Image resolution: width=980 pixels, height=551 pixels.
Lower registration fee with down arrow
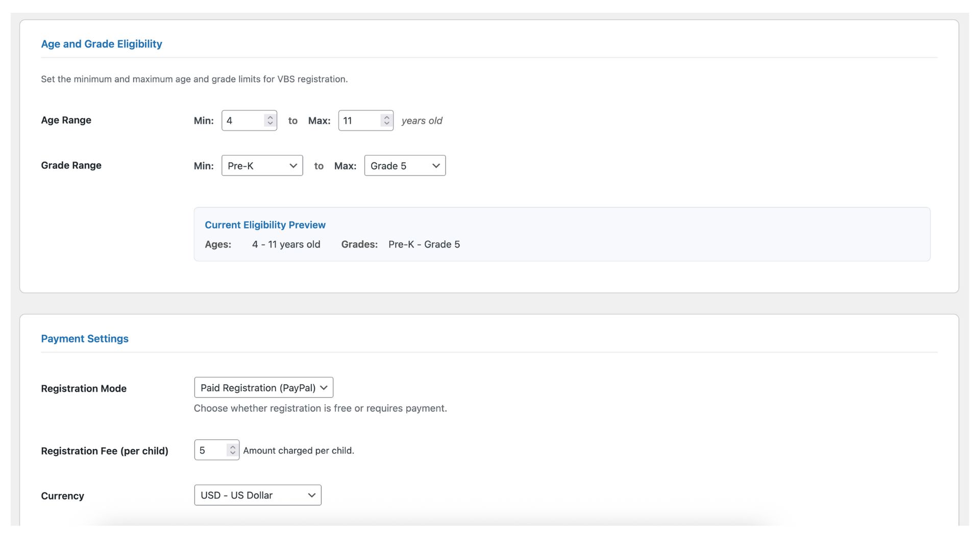click(233, 453)
